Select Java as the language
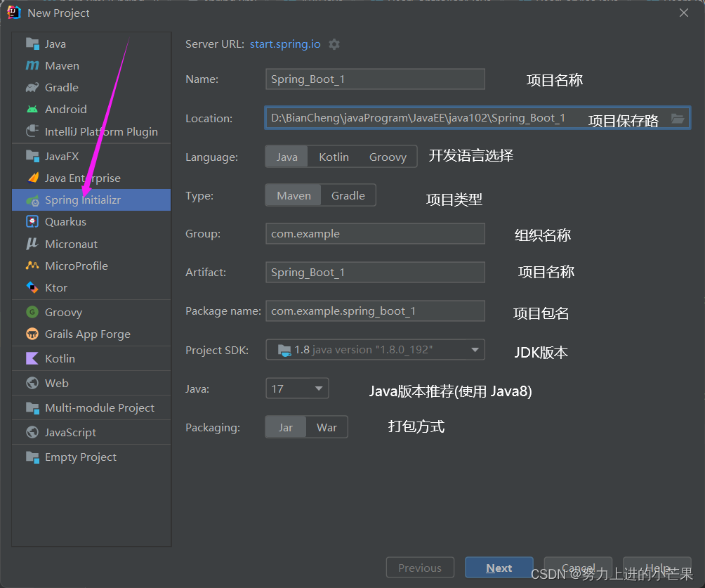 coord(287,157)
